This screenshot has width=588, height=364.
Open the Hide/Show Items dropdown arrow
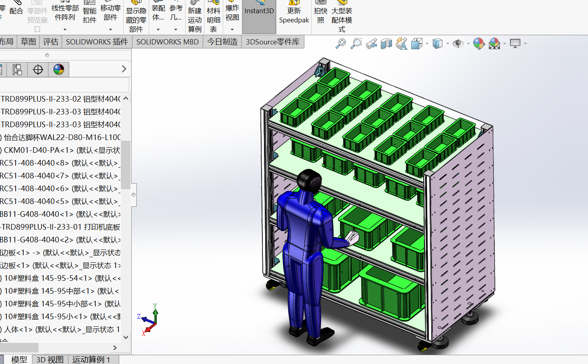pyautogui.click(x=468, y=43)
